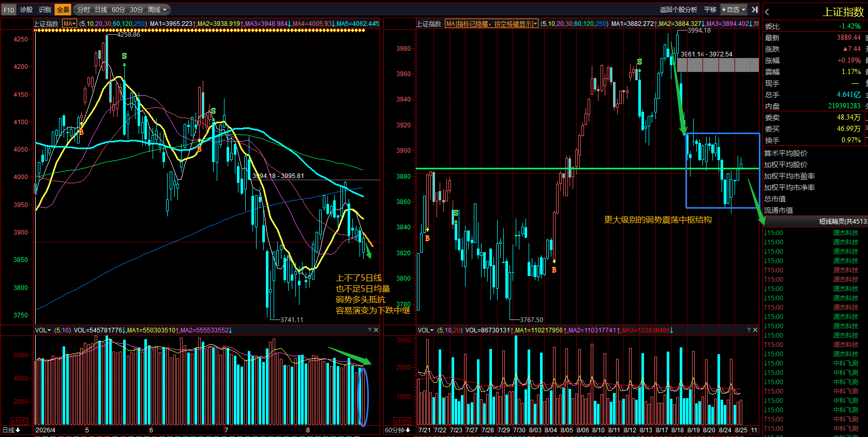Switch to the 60分 period tab
The height and width of the screenshot is (437, 868).
click(118, 10)
